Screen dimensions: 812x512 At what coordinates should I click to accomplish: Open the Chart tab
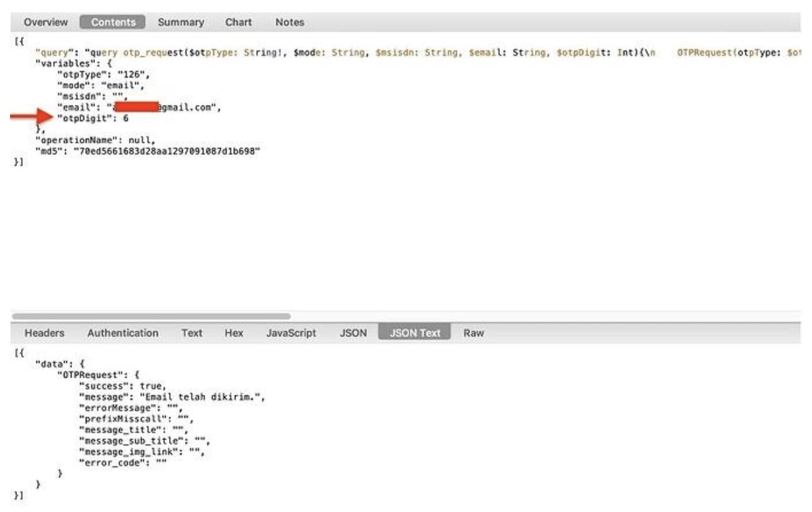coord(239,22)
